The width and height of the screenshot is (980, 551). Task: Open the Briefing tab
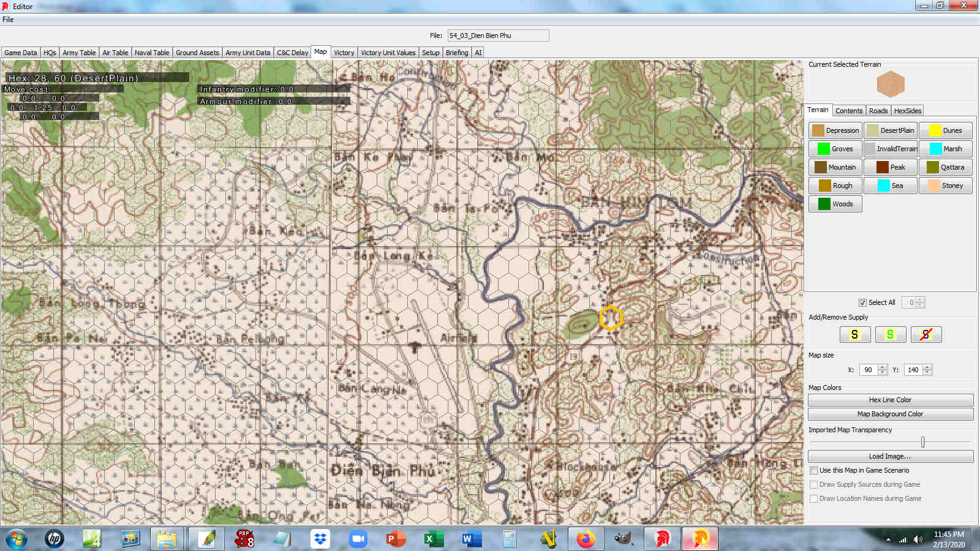click(457, 53)
